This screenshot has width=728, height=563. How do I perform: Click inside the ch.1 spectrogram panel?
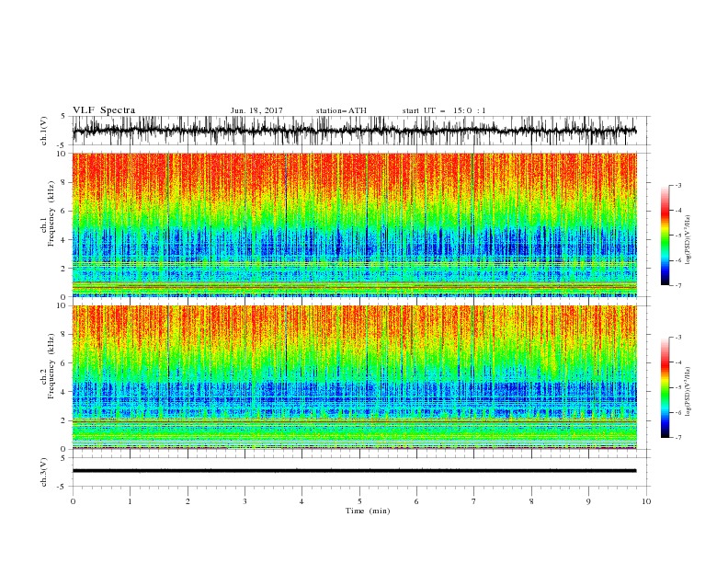point(354,224)
